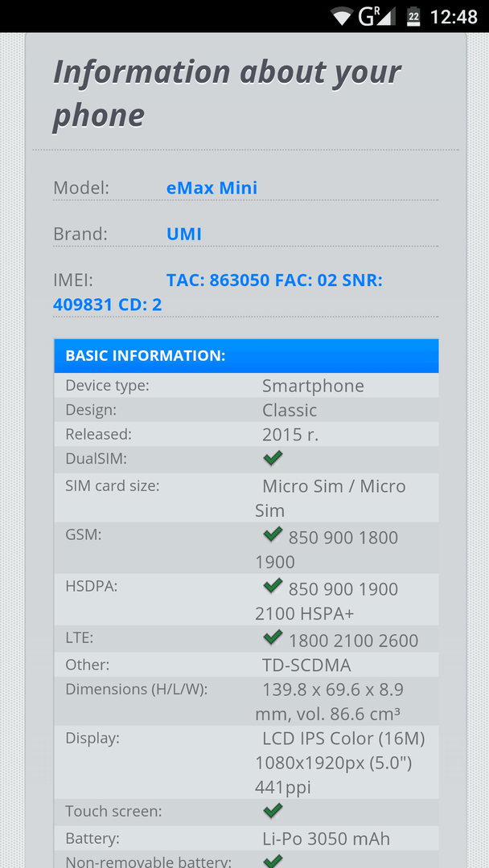489x868 pixels.
Task: Click the Device type Smartphone row
Action: coord(246,385)
